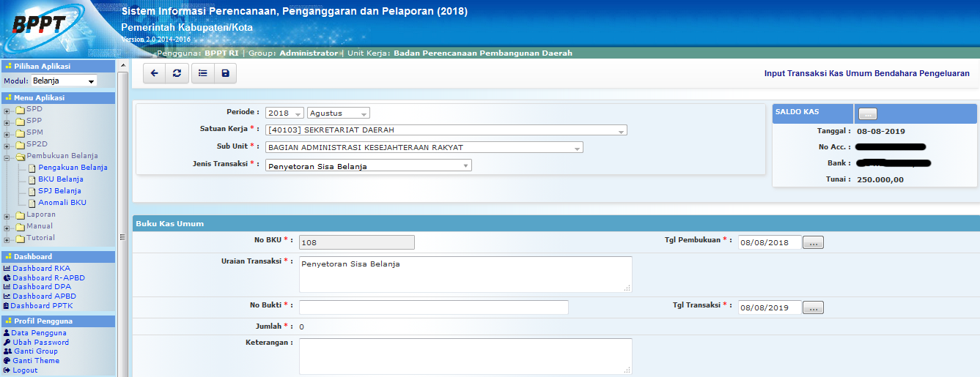Click the Ubah Password link

pyautogui.click(x=40, y=343)
